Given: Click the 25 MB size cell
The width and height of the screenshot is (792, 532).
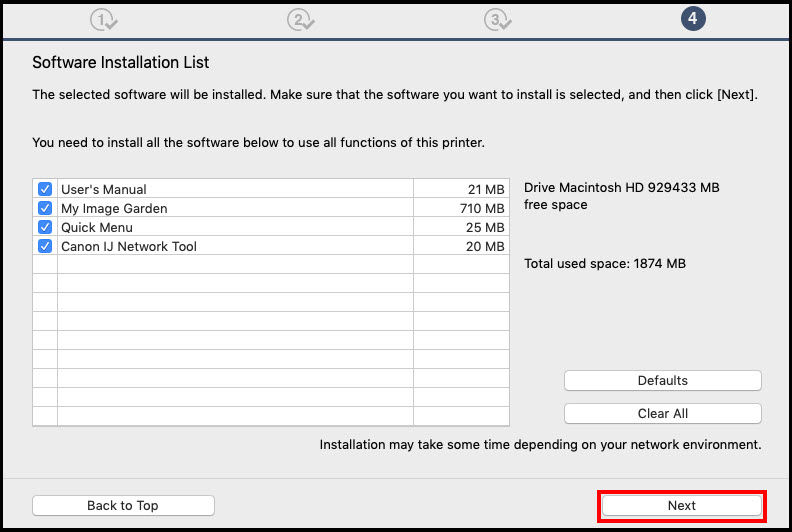Looking at the screenshot, I should point(461,227).
